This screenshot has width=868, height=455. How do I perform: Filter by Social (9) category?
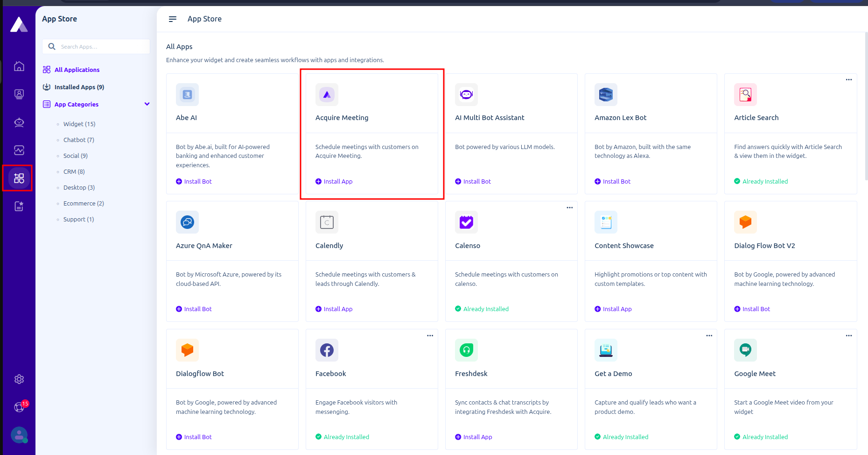[x=76, y=156]
